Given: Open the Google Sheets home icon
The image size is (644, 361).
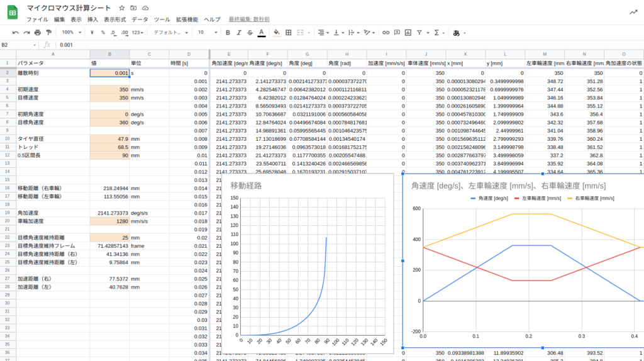Looking at the screenshot, I should [13, 13].
